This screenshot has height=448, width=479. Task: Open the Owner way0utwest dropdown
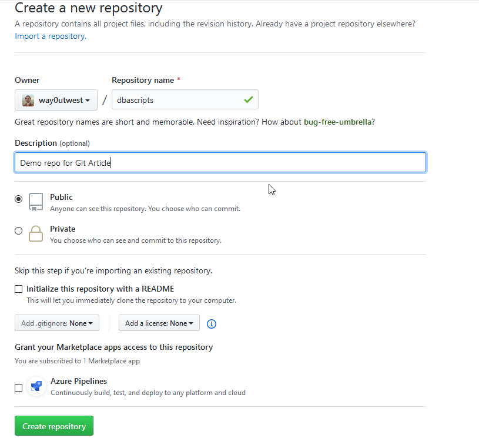pos(56,101)
